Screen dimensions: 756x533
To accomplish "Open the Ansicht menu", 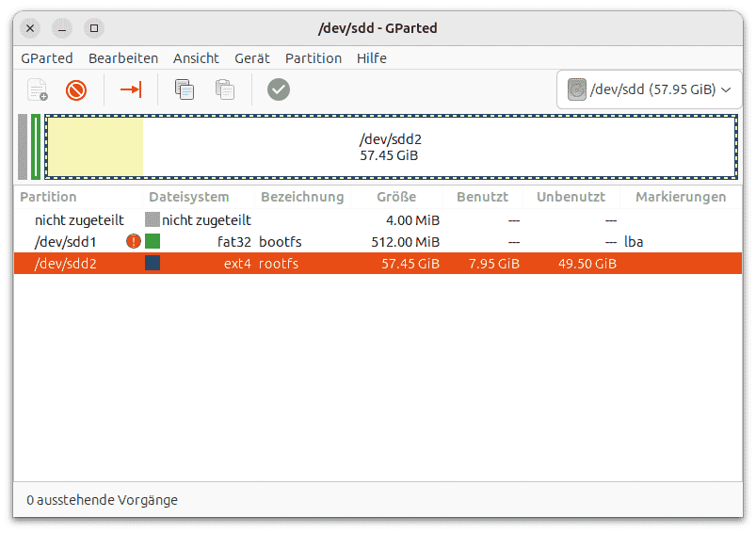I will click(196, 58).
